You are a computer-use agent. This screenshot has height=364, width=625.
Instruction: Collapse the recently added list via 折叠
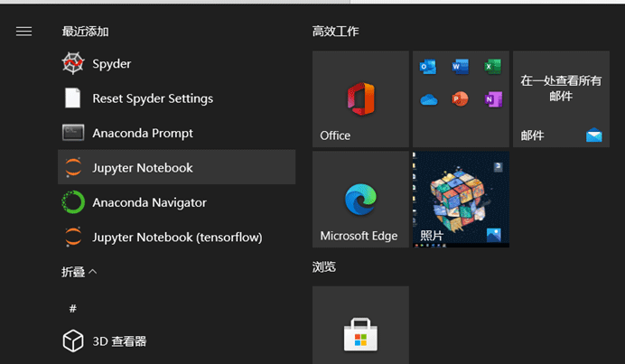[79, 272]
